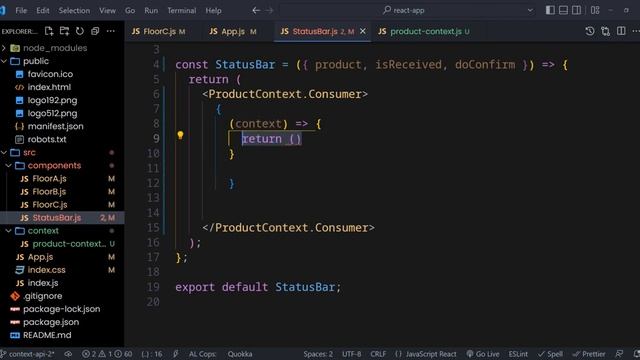Open the Go menu
The width and height of the screenshot is (640, 360).
pos(130,11)
